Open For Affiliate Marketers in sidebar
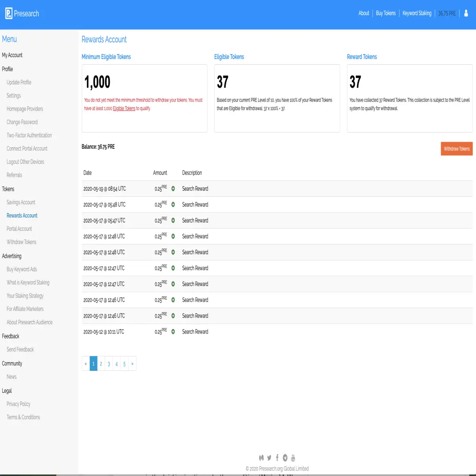Screen dimensions: 476x476 pyautogui.click(x=25, y=309)
